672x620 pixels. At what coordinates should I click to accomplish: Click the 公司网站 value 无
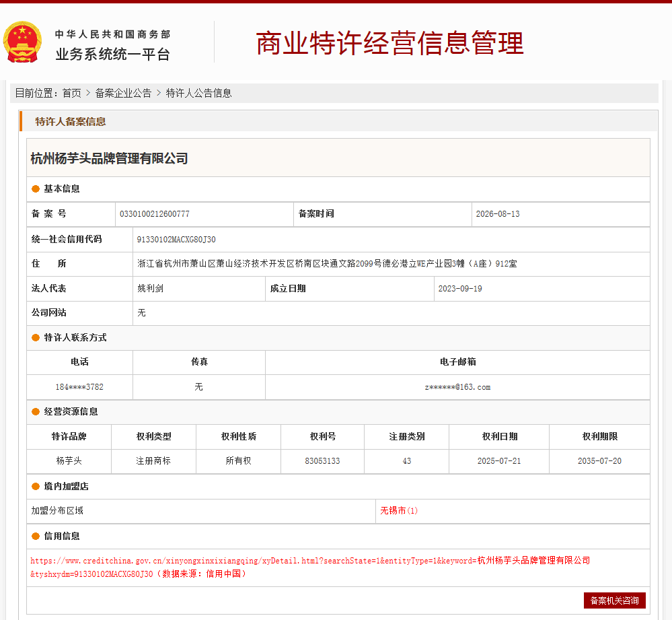(141, 312)
